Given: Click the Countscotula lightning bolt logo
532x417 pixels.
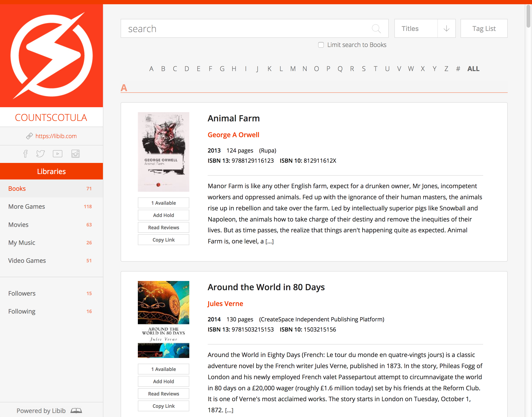Looking at the screenshot, I should click(x=51, y=55).
